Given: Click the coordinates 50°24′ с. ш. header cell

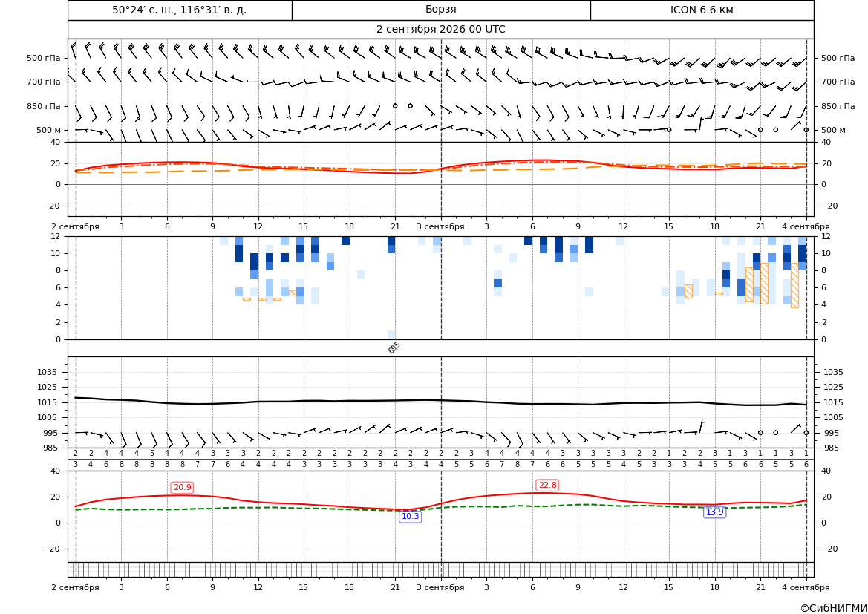Looking at the screenshot, I should 180,10.
